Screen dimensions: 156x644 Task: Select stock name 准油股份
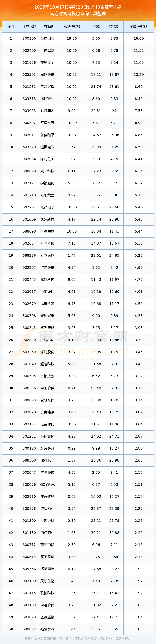tap(47, 268)
